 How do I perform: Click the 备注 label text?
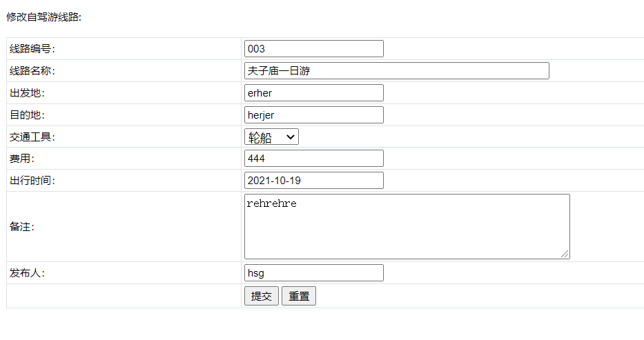pos(22,227)
